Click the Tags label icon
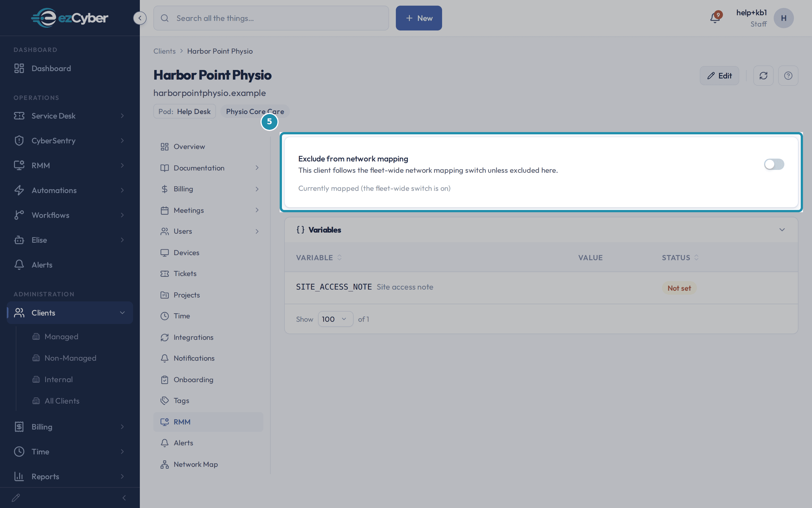The width and height of the screenshot is (812, 508). 164,400
